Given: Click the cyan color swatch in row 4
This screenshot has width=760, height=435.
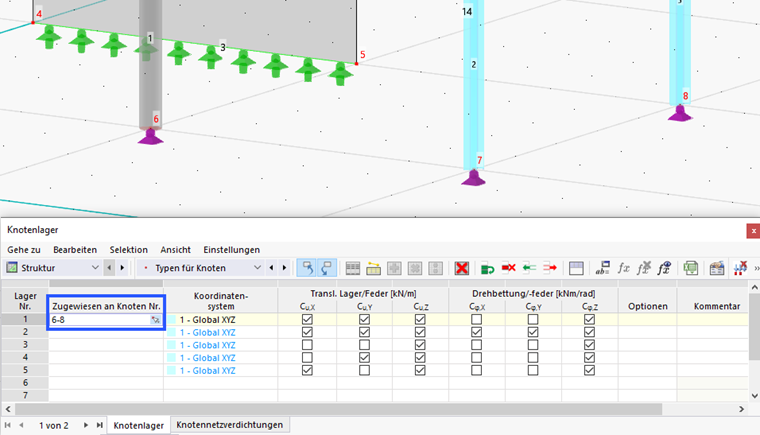Looking at the screenshot, I should (171, 357).
